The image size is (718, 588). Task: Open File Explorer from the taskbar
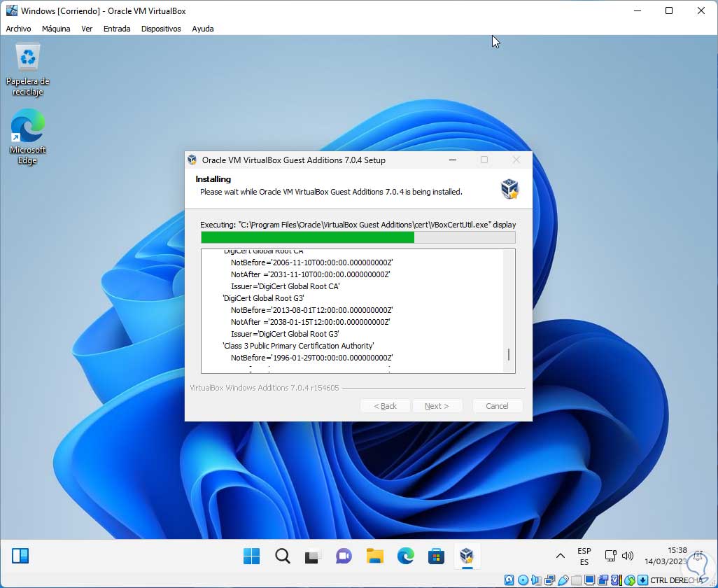[x=374, y=556]
